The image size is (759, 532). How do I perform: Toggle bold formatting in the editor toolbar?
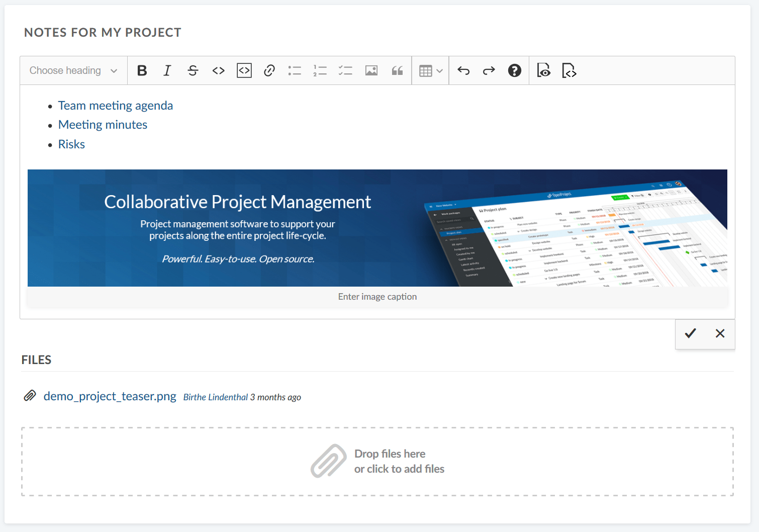point(142,70)
